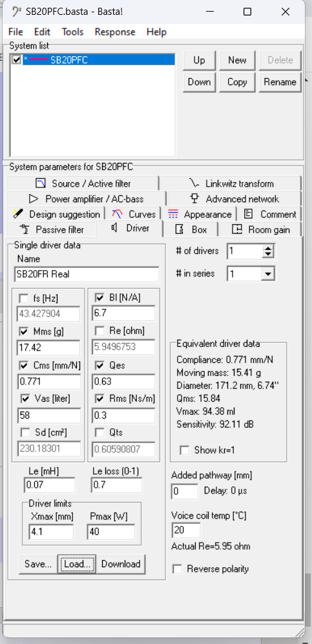This screenshot has width=312, height=644.
Task: Click the Up button
Action: [199, 60]
